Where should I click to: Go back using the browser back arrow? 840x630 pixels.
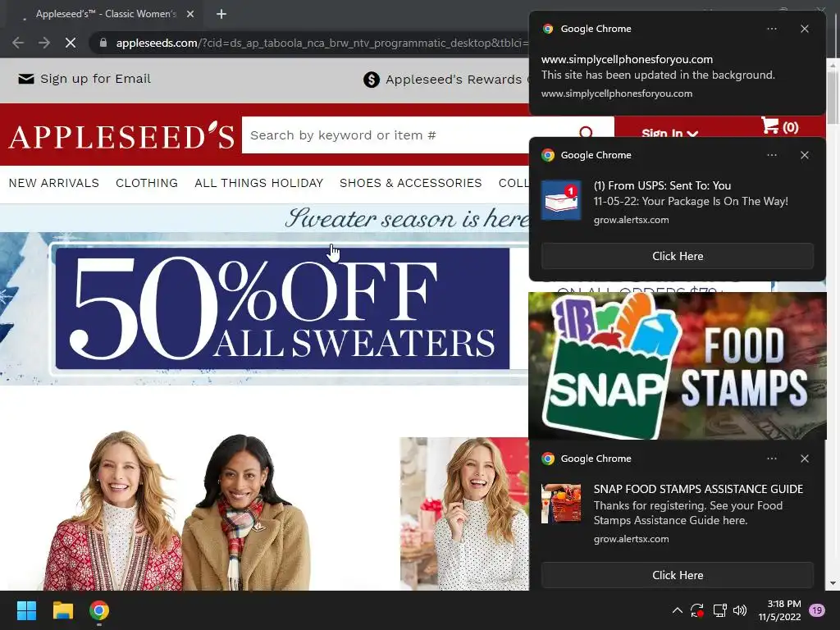[x=18, y=43]
